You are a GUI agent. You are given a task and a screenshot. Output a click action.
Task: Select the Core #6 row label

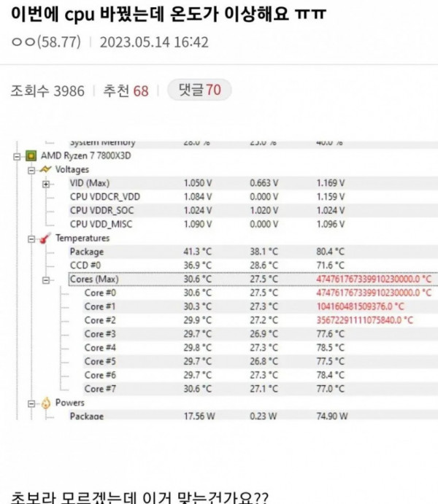pyautogui.click(x=100, y=375)
